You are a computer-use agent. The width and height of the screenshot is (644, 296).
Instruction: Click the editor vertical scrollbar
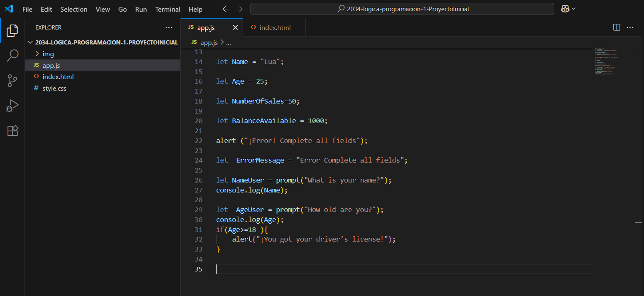(639, 172)
